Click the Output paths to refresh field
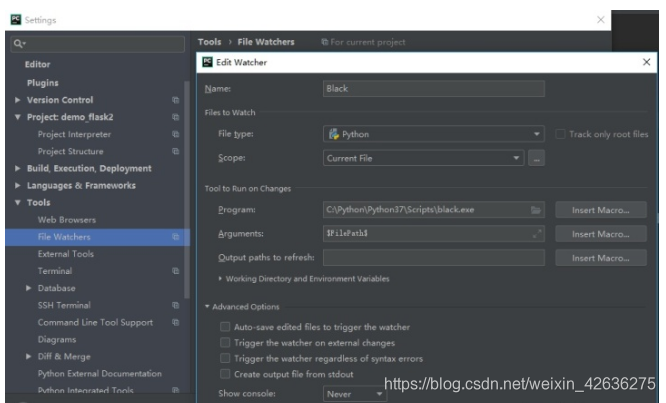666x403 pixels. point(434,258)
